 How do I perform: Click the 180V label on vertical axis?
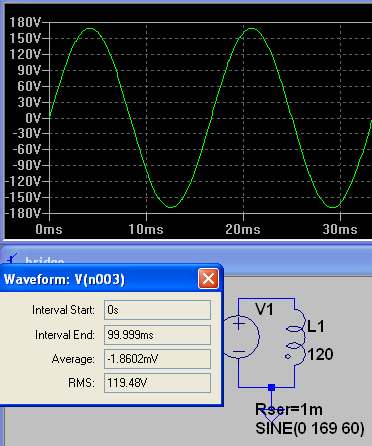tap(25, 23)
